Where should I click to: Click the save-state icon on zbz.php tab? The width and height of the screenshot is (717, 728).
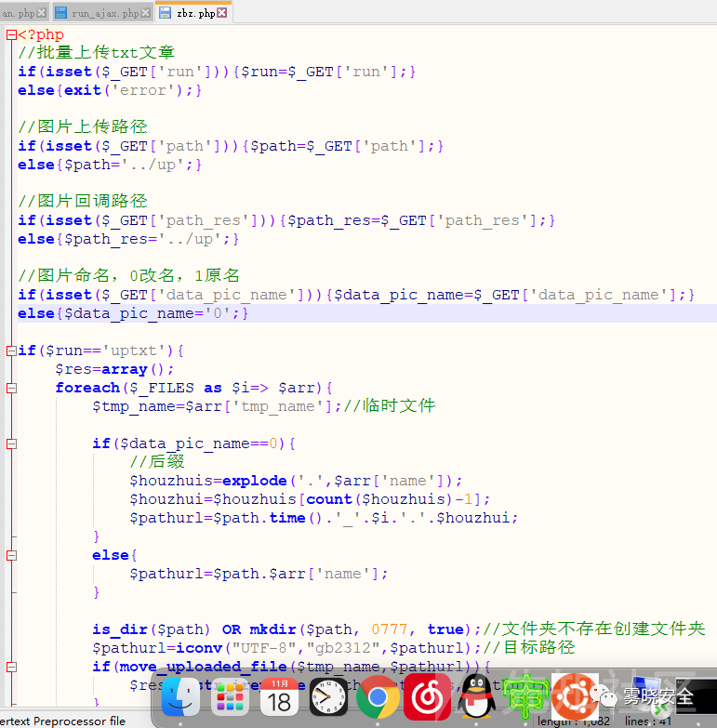(166, 13)
